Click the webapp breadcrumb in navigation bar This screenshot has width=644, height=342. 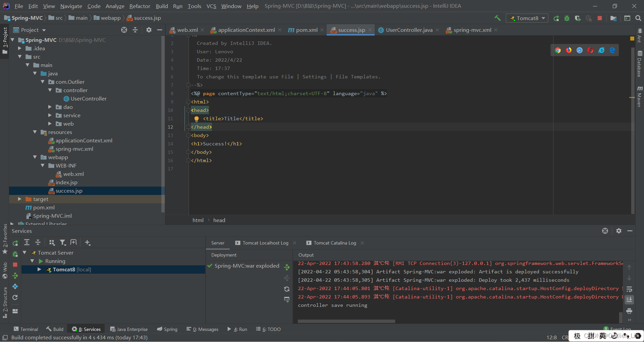click(x=107, y=18)
